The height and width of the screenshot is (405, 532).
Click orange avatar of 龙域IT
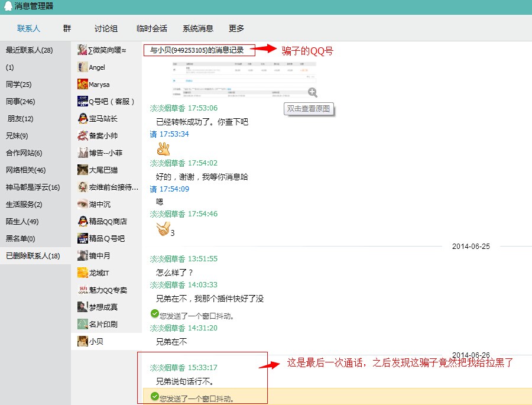tap(82, 273)
